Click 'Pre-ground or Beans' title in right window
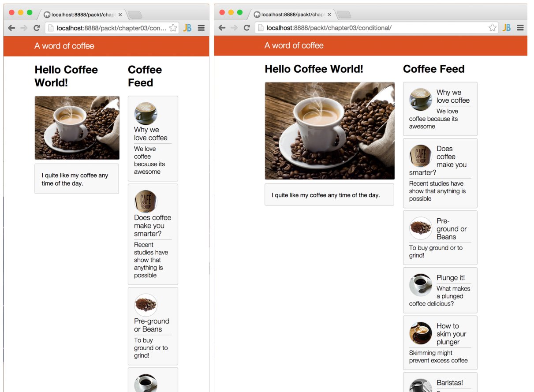Image resolution: width=534 pixels, height=392 pixels. pos(452,229)
